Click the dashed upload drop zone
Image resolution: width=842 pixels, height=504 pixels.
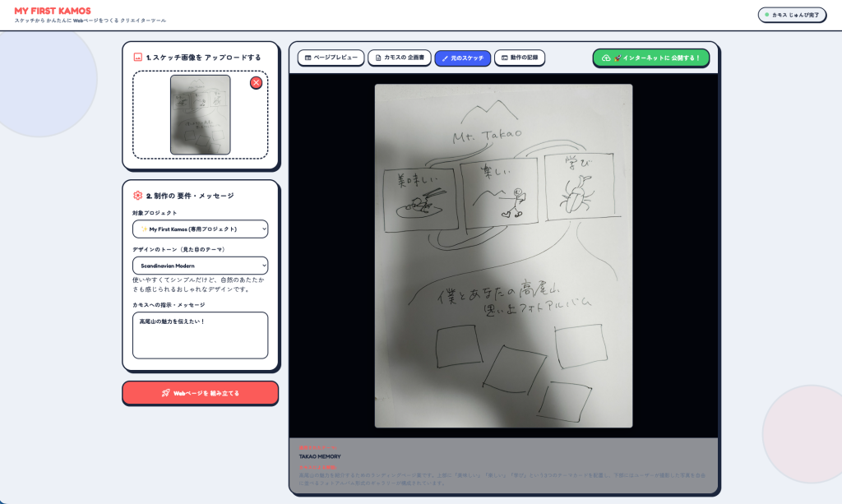201,115
